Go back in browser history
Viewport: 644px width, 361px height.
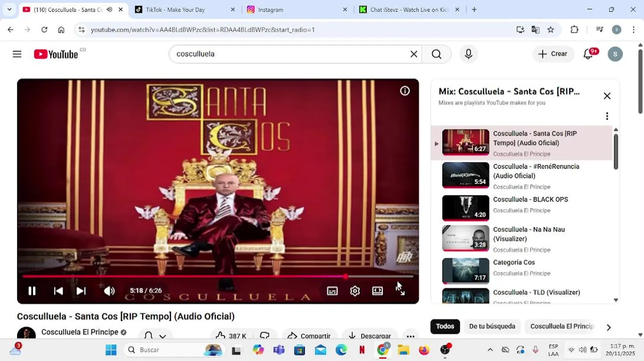pos(11,30)
